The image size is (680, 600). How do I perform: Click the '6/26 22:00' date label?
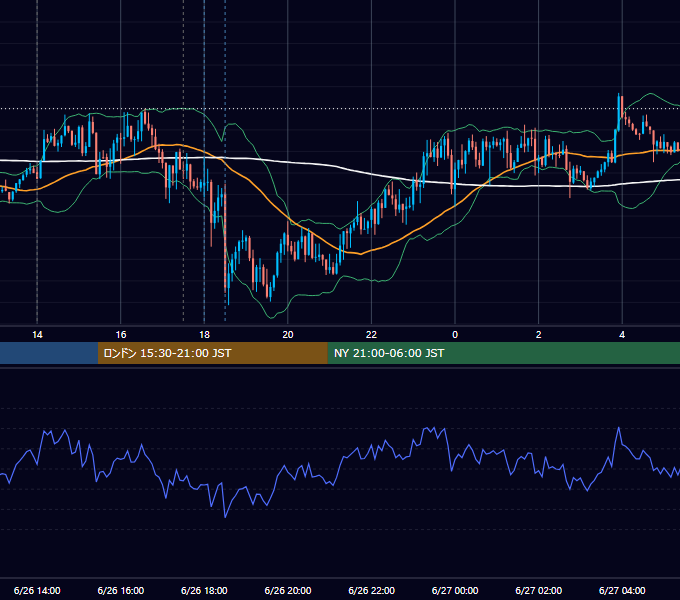click(x=372, y=590)
